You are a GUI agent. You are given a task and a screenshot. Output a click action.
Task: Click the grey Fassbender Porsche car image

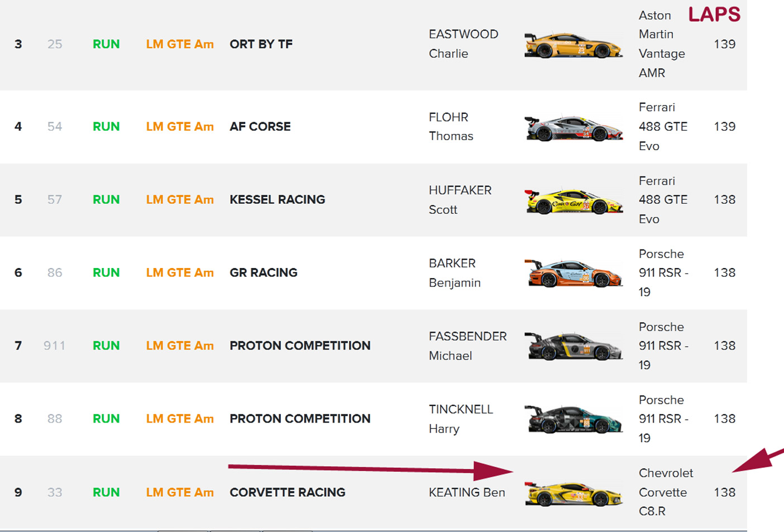[x=573, y=347]
